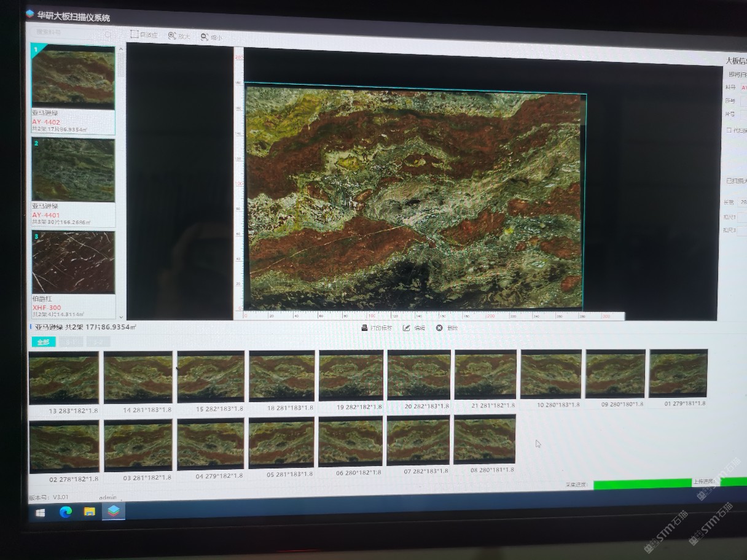Screen dimensions: 747x560
Task: Click the search icon in the 搜索料号 box
Action: coord(108,34)
